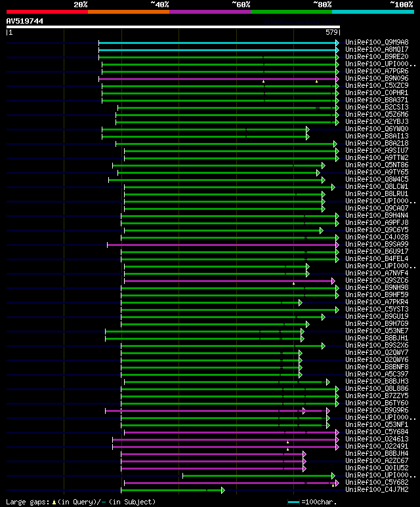This screenshot has width=420, height=507.
Task: Open the UniRef100_Q9M9A8 hit label
Action: [x=377, y=43]
